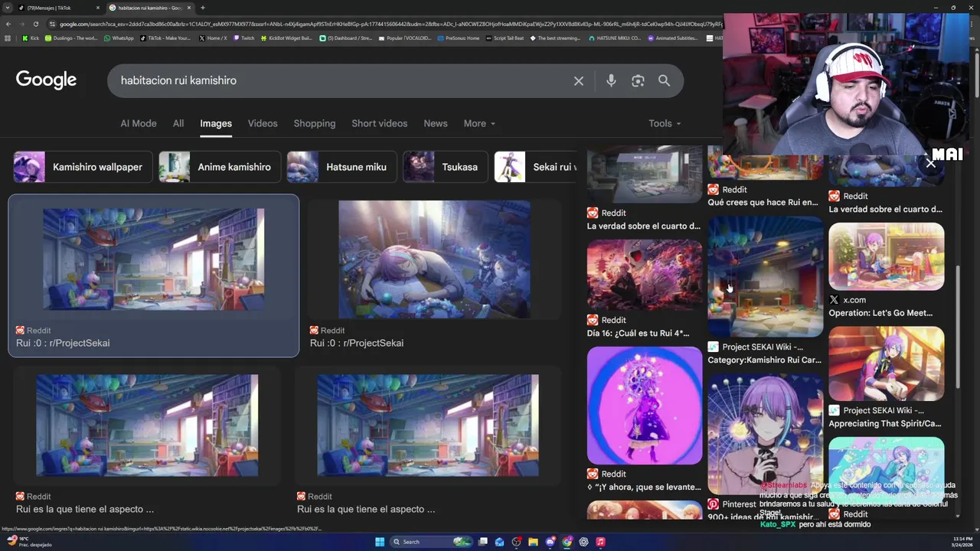Select the Tsukasa filter chip

pos(445,167)
